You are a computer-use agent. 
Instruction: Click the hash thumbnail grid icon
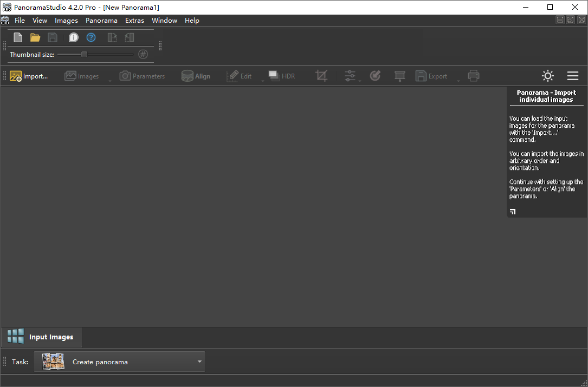(x=143, y=54)
